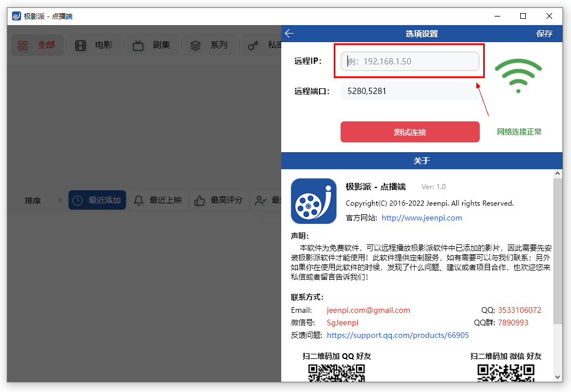Switch to the 系列 tab
571x392 pixels.
coord(210,45)
